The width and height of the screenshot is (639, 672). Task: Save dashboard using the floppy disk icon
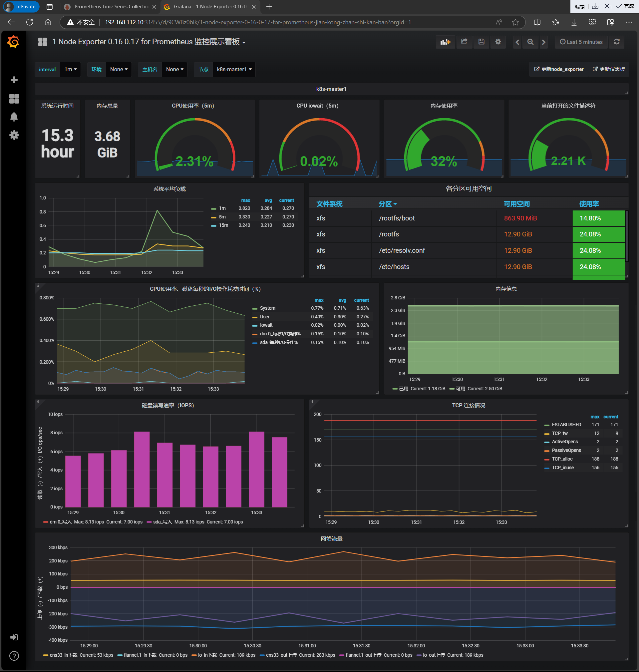[481, 42]
